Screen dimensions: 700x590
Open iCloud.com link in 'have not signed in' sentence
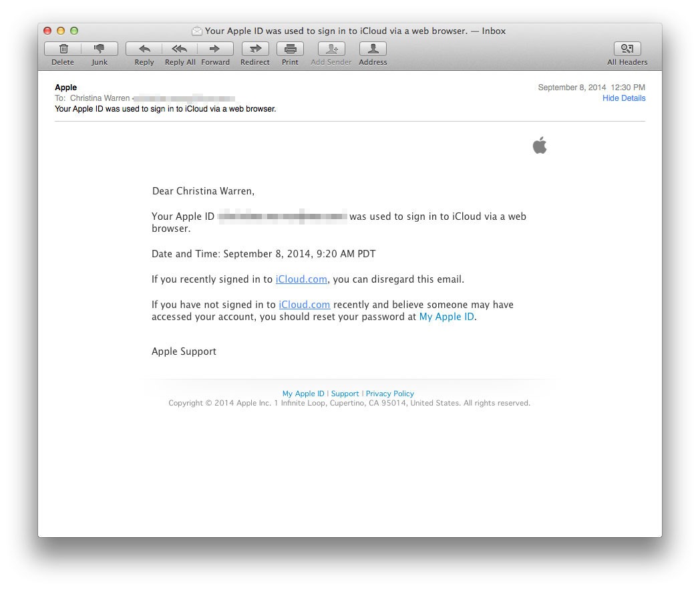[x=305, y=305]
